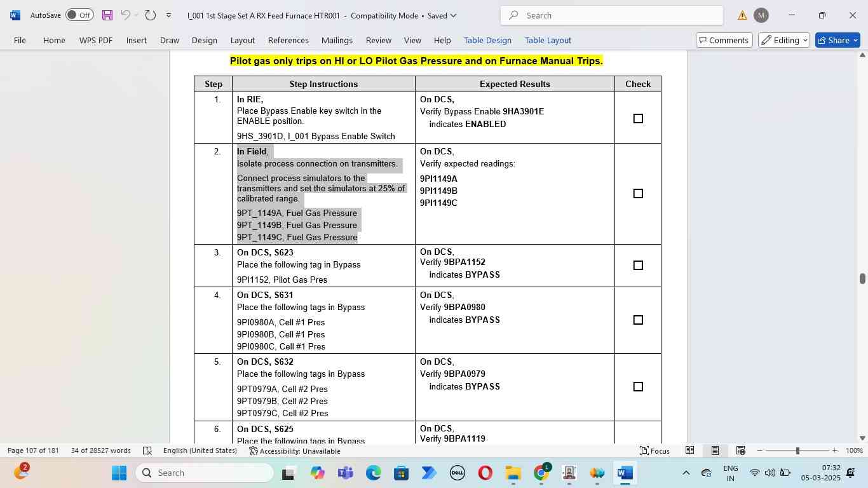The width and height of the screenshot is (868, 488).
Task: Click the Redo icon
Action: pos(151,15)
